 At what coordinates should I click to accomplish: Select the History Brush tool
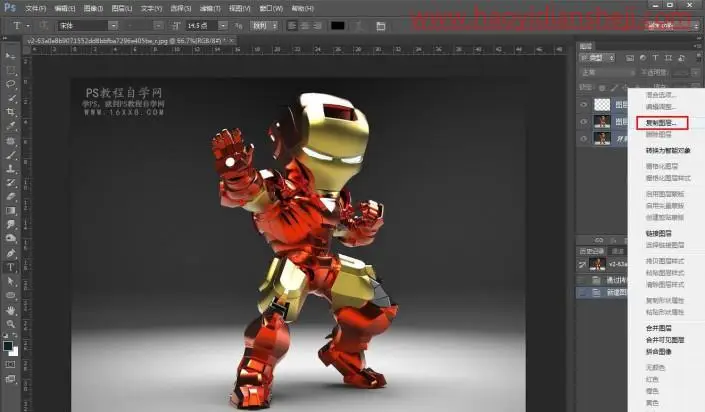[10, 183]
